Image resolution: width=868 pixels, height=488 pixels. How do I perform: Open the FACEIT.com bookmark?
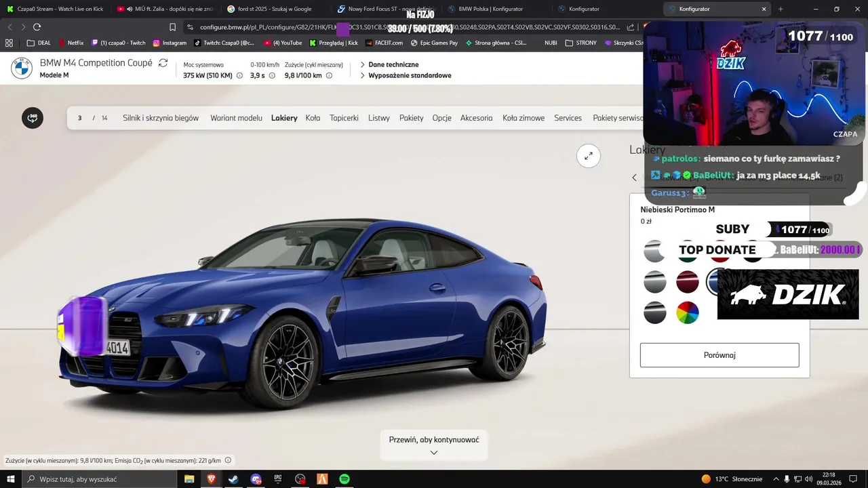384,43
